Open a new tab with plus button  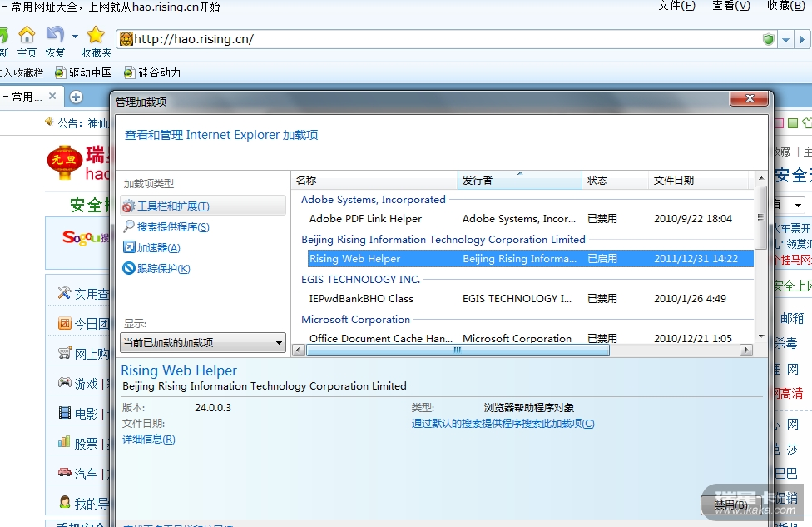click(x=77, y=97)
